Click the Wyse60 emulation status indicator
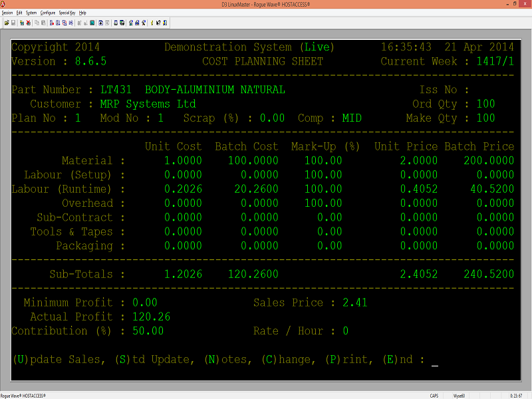The width and height of the screenshot is (532, 399). pyautogui.click(x=459, y=396)
